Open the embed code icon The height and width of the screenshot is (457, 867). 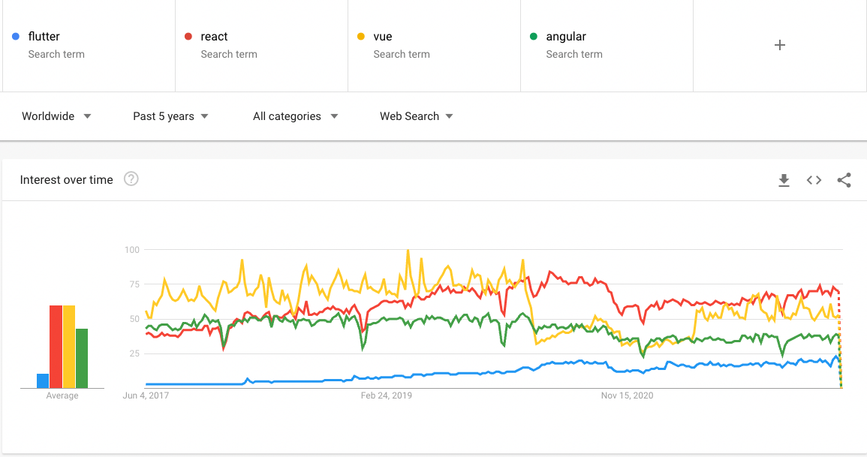[814, 180]
